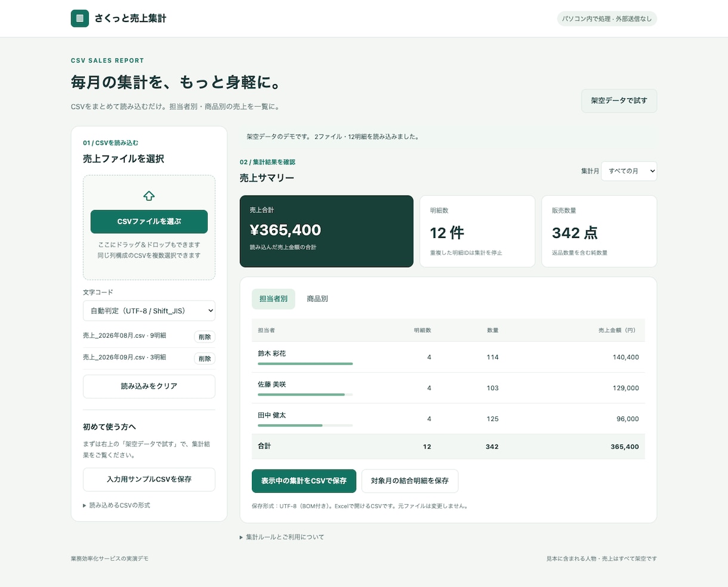Click the 販売数量 342 点 card

(x=599, y=231)
